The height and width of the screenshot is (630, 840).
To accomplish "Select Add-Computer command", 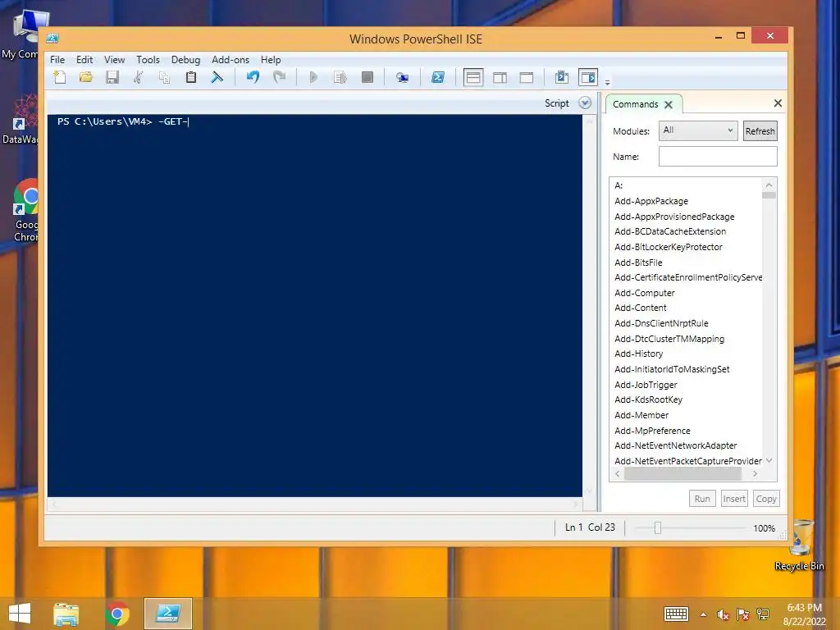I will (644, 293).
